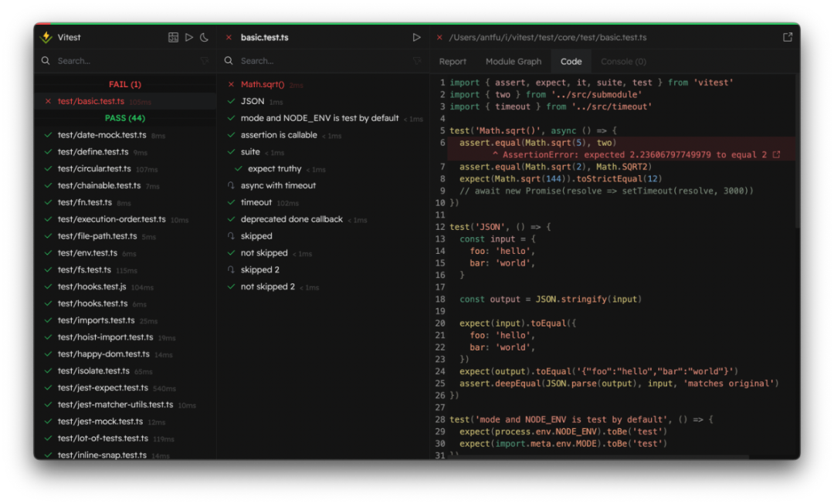The image size is (834, 504).
Task: Switch to the Module Graph tab
Action: tap(514, 61)
